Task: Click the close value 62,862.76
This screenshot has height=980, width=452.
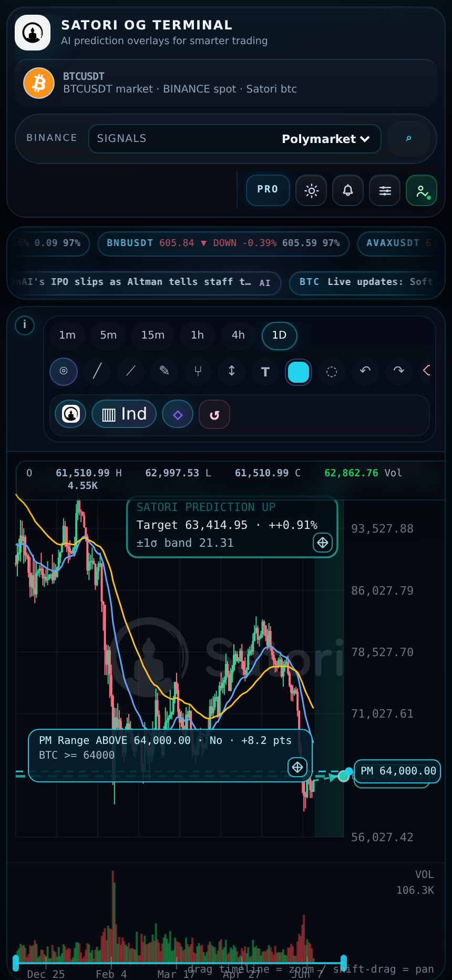Action: (351, 473)
